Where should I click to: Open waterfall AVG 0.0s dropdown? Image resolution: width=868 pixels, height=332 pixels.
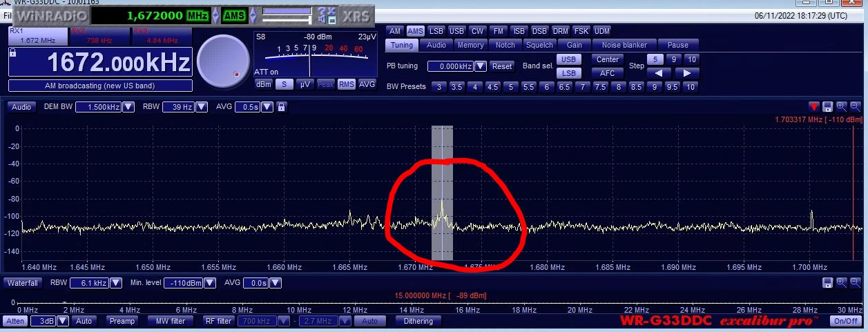pos(275,283)
